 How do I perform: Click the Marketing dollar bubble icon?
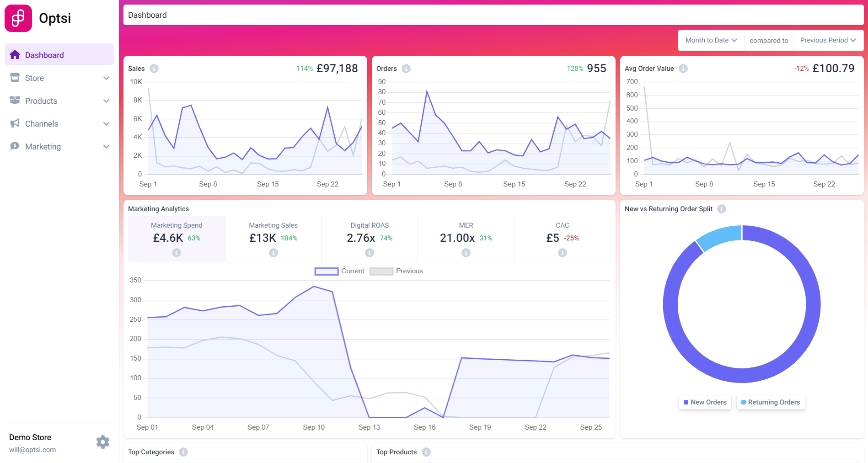[x=15, y=146]
